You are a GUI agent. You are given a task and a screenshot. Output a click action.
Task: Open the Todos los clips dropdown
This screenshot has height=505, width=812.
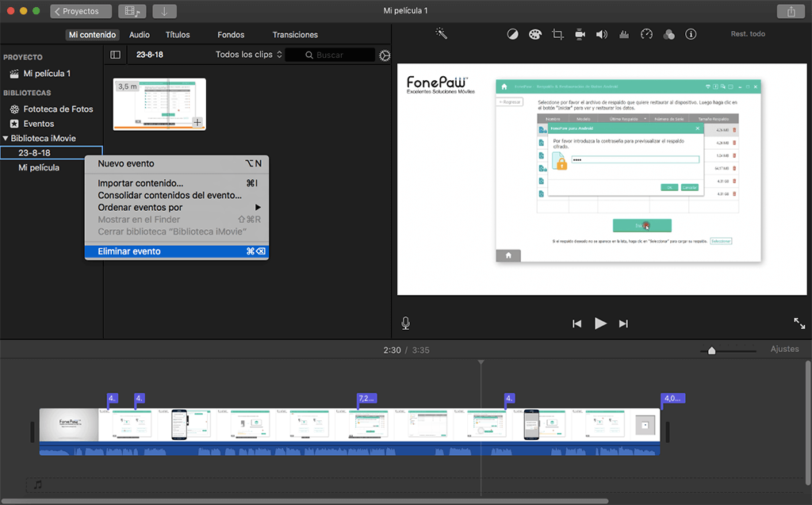248,55
